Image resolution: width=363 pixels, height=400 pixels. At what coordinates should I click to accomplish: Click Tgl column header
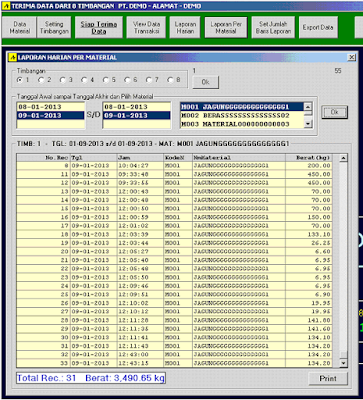coord(93,158)
